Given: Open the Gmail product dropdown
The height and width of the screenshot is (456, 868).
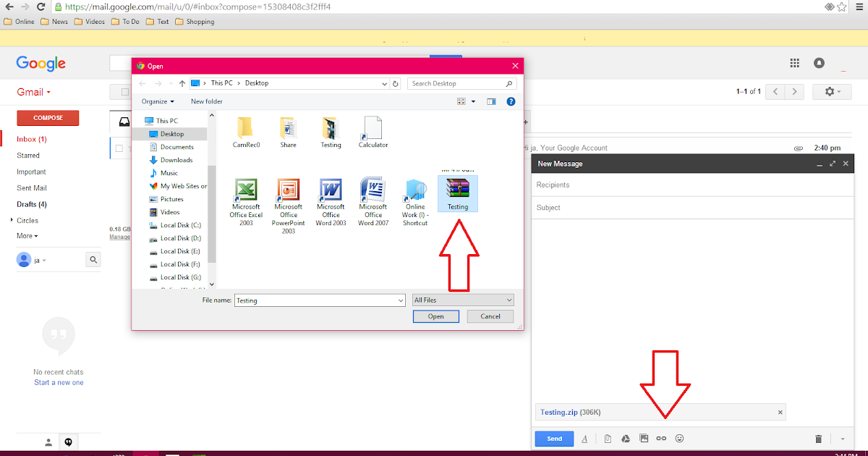Looking at the screenshot, I should [34, 92].
